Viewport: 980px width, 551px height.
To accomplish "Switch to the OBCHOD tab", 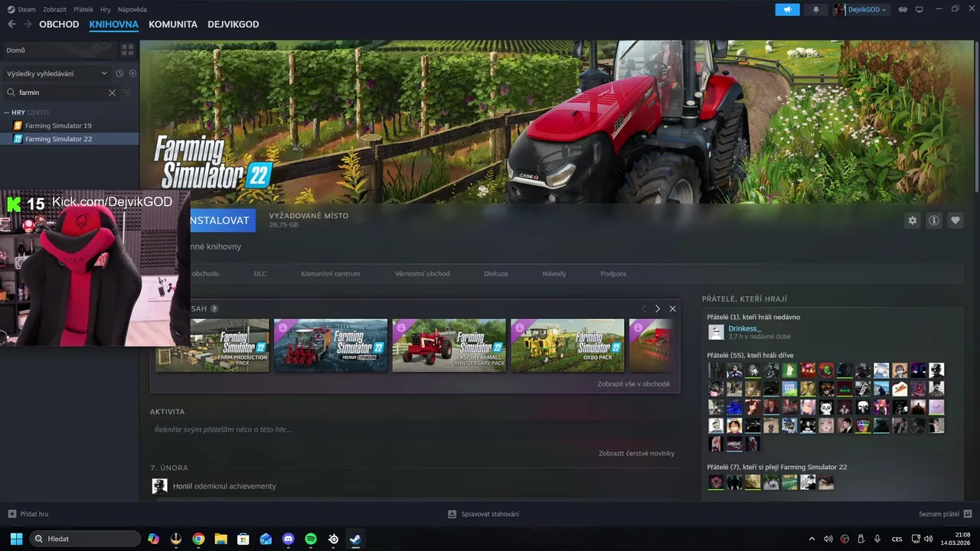I will [x=59, y=24].
